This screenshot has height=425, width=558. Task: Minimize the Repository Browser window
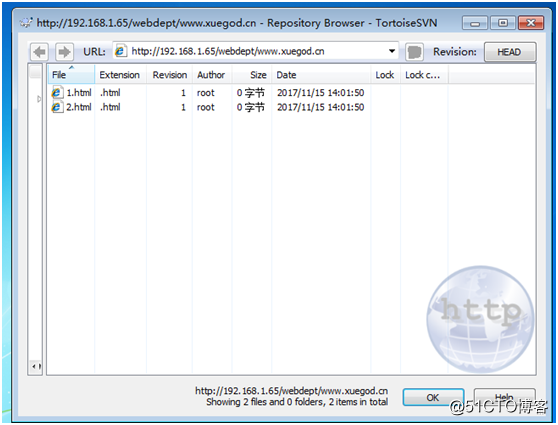click(x=475, y=23)
